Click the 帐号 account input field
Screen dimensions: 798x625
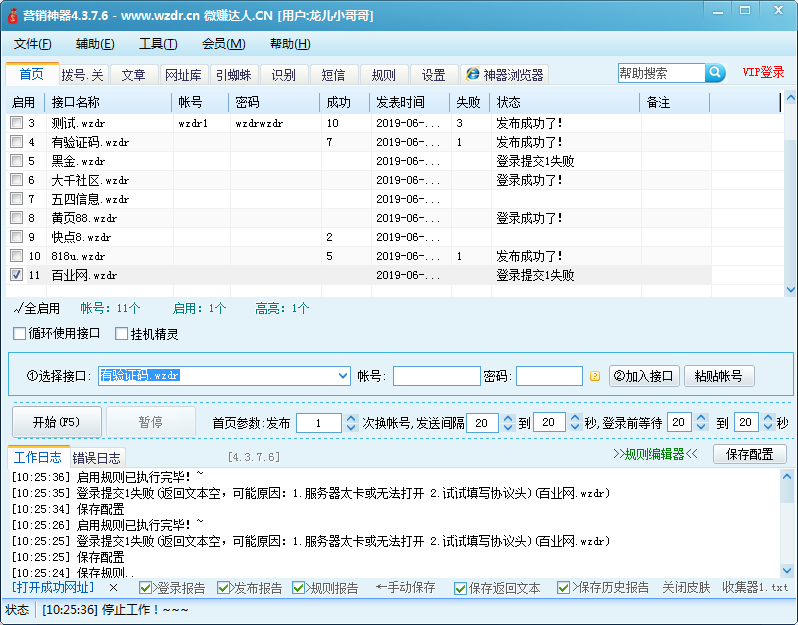pos(436,376)
